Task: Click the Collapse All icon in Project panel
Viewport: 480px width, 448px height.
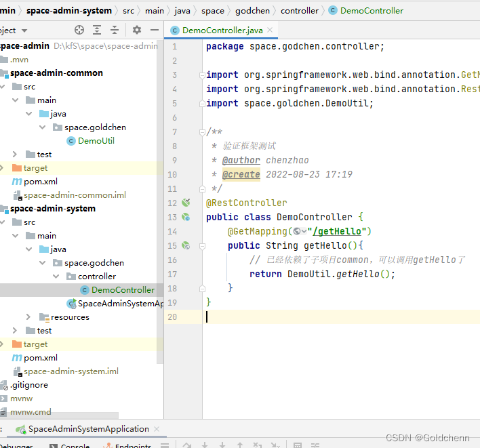Action: tap(115, 30)
